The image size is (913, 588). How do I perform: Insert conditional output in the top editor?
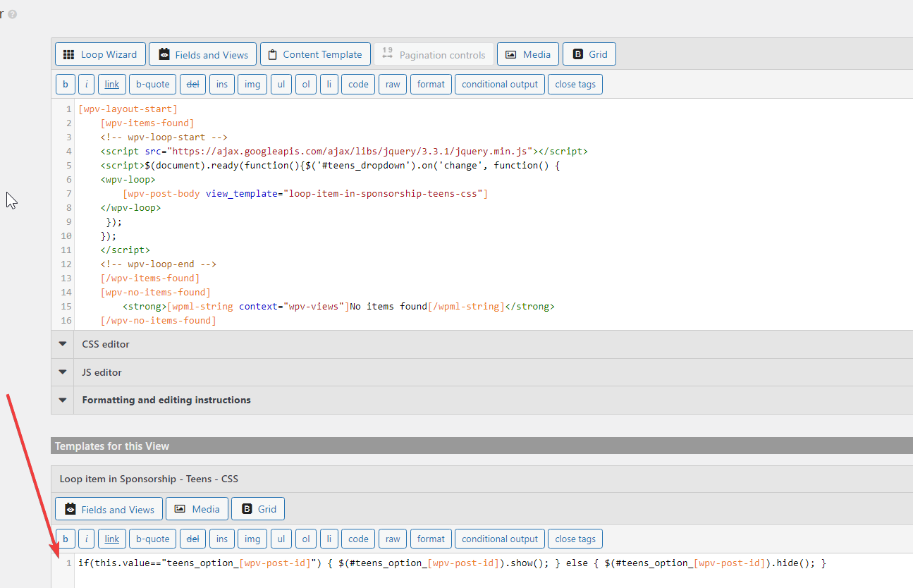pos(500,84)
